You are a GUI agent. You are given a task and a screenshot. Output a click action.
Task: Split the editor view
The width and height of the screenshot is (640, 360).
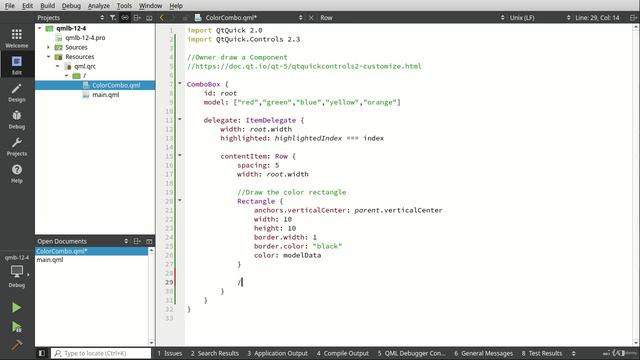(x=633, y=18)
